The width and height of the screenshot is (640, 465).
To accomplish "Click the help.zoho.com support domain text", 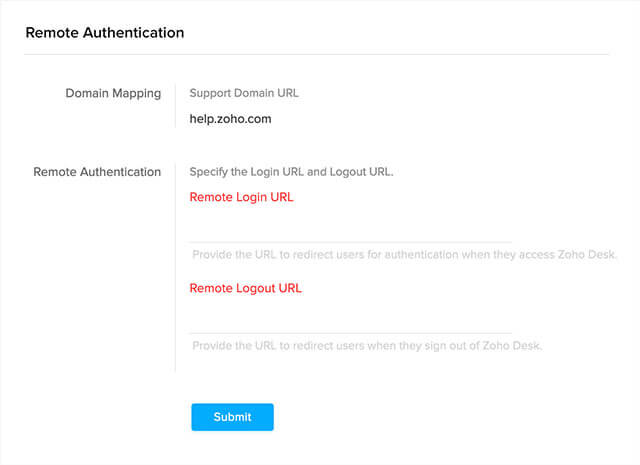I will (x=230, y=119).
